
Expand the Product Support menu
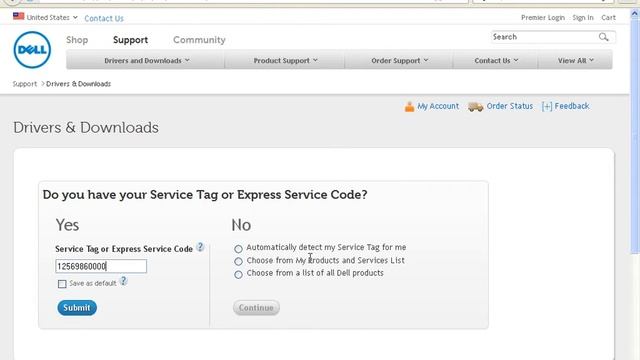click(285, 60)
